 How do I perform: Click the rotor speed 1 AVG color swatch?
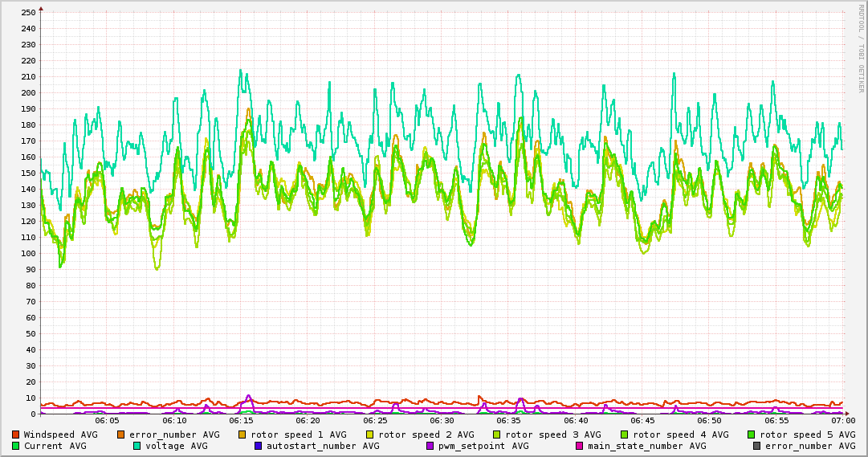242,435
